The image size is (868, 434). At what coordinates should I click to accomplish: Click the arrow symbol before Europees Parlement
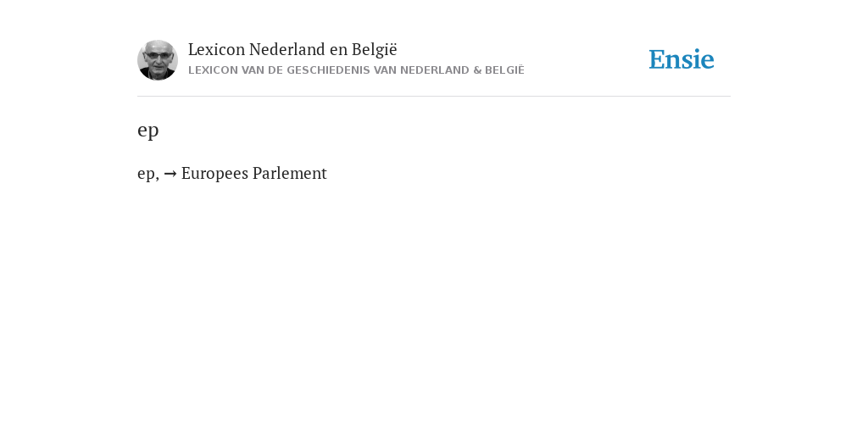coord(170,174)
